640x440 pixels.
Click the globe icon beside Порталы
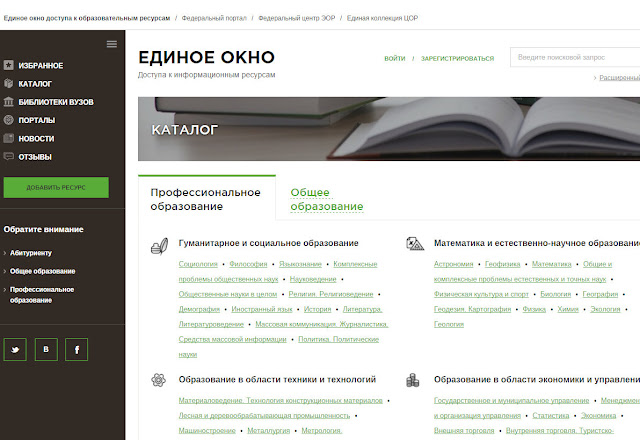9,120
